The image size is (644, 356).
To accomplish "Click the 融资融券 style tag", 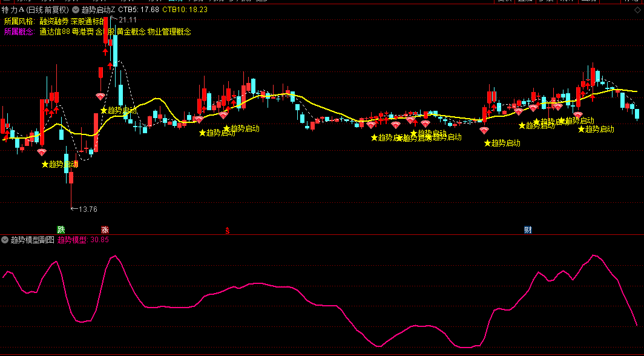I will pyautogui.click(x=54, y=21).
